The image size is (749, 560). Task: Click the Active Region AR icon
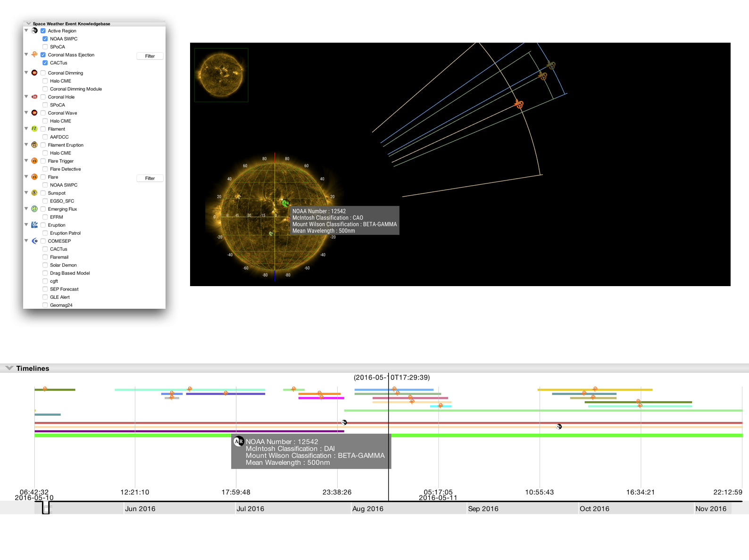click(34, 31)
